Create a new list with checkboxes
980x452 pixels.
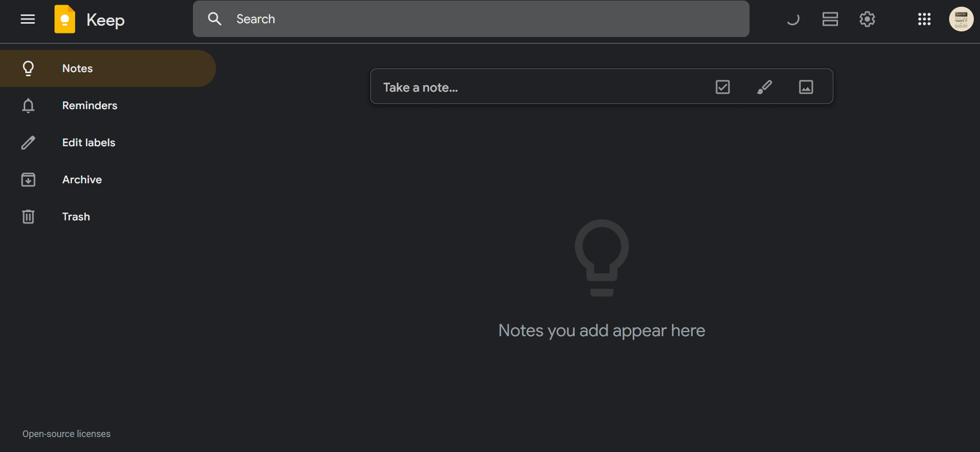723,87
